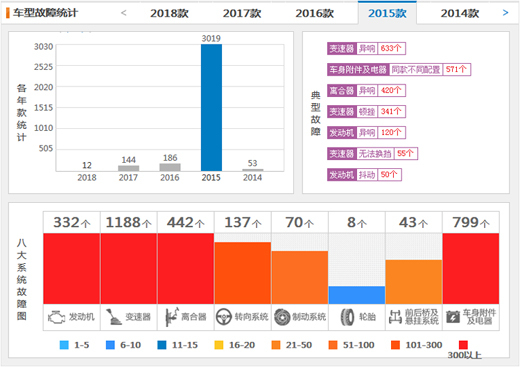Select the 2015款 tab

[x=387, y=13]
